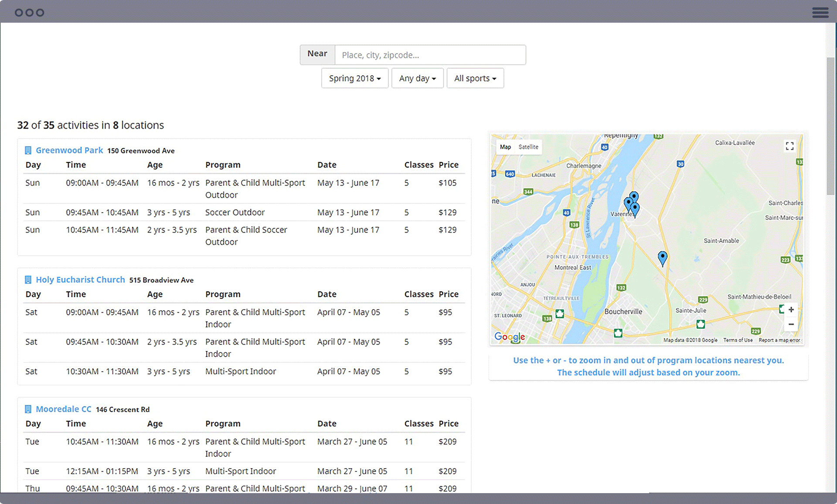Click the 150 Greenwood Ave address
This screenshot has width=837, height=504.
[x=141, y=151]
